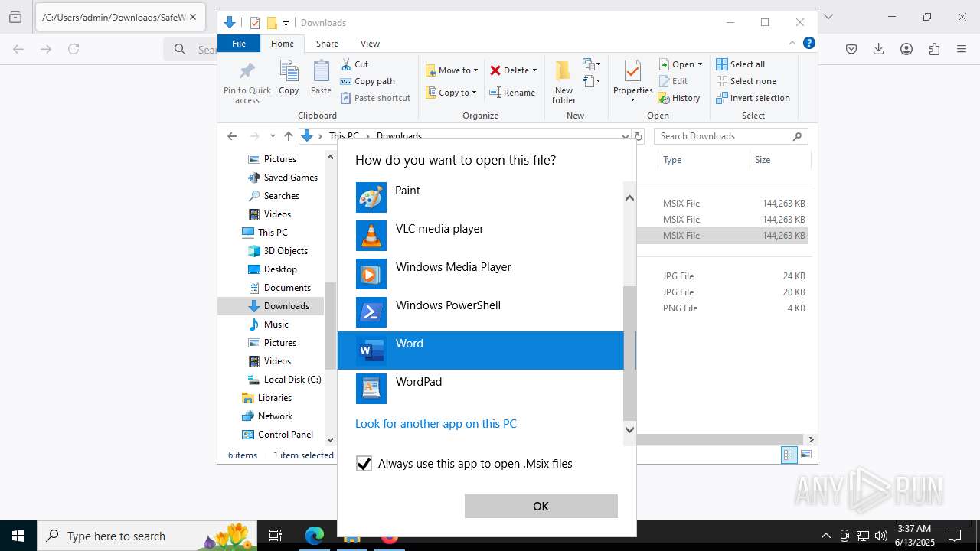Select the Firefox tab showing Downloads path
Image resolution: width=980 pixels, height=551 pixels.
click(120, 17)
